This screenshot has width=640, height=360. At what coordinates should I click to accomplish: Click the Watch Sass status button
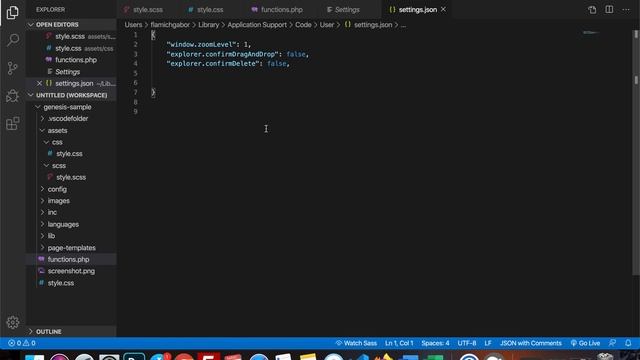pos(356,343)
